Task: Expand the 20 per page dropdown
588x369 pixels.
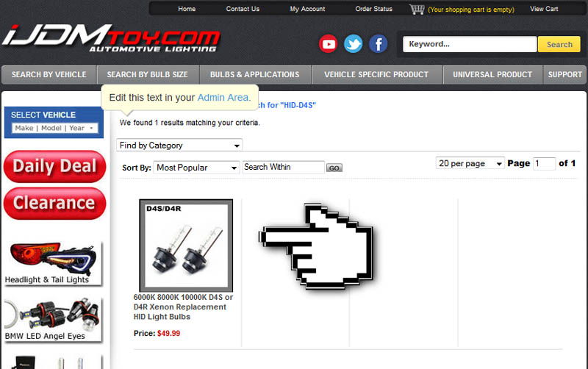Action: tap(470, 163)
